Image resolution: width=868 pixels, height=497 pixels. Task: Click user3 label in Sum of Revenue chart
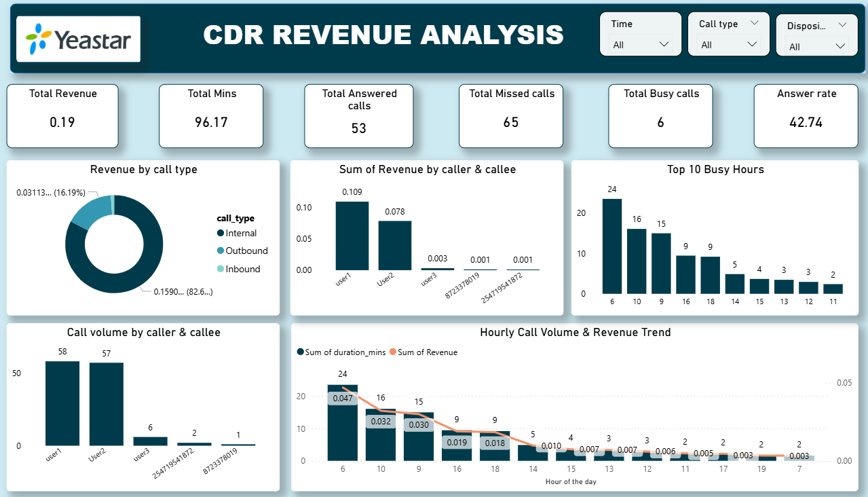tap(428, 278)
